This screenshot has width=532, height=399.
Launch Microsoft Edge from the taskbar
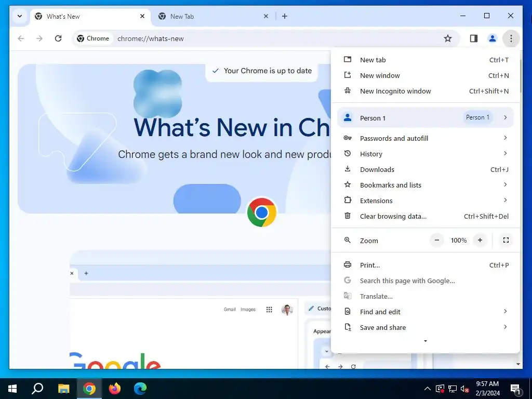(x=140, y=389)
